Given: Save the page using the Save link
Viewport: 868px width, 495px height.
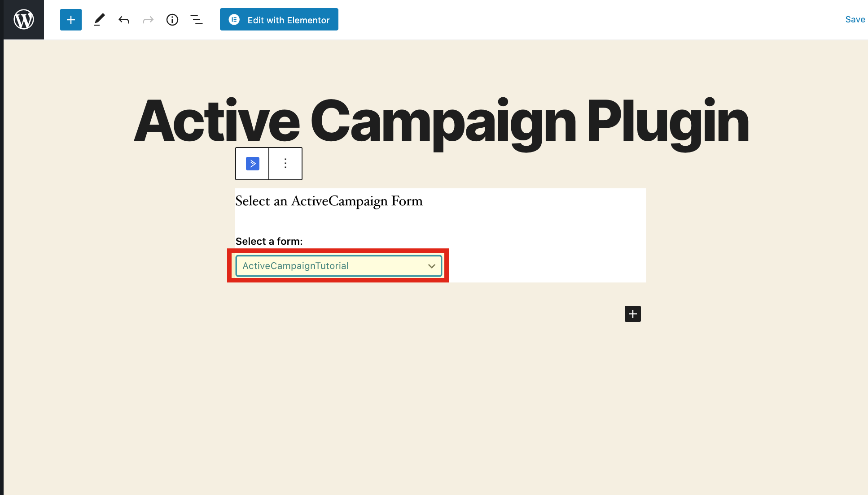Looking at the screenshot, I should click(855, 19).
